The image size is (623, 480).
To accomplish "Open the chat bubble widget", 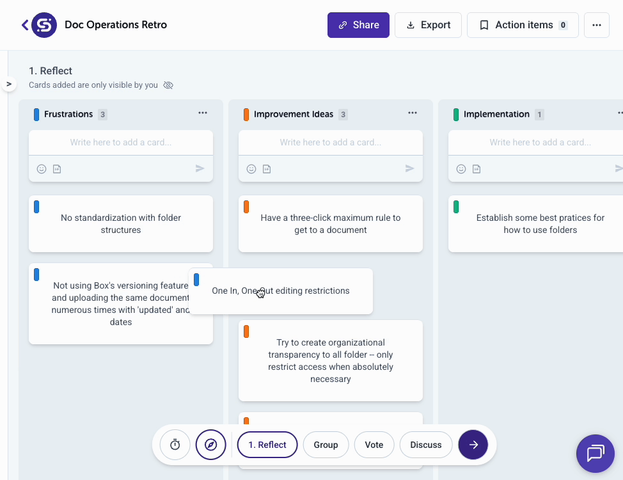I will (595, 453).
